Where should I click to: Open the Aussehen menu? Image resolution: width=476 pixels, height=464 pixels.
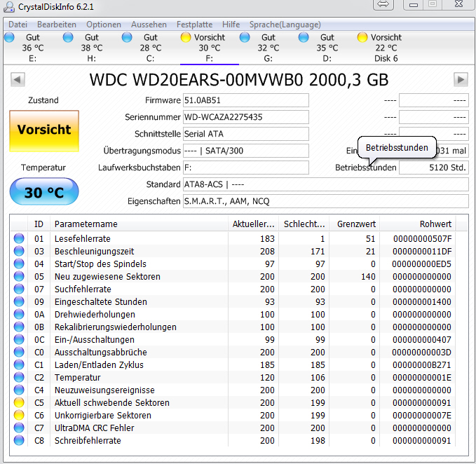[x=149, y=25]
